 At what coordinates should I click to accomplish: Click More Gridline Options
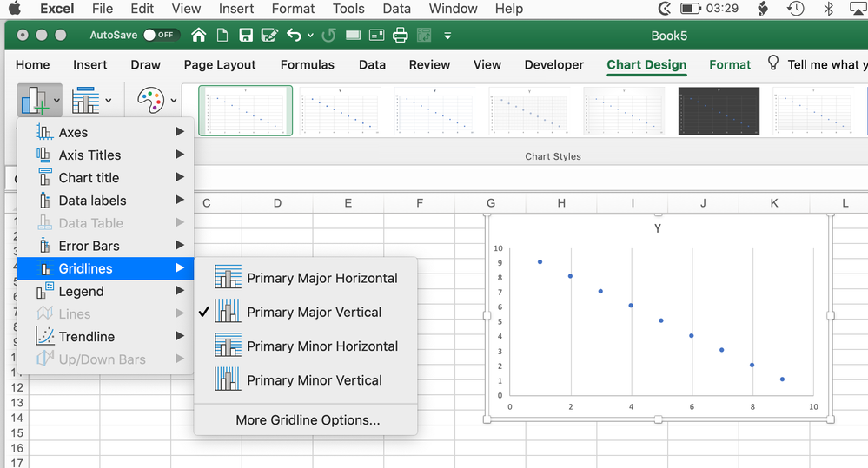pos(308,420)
